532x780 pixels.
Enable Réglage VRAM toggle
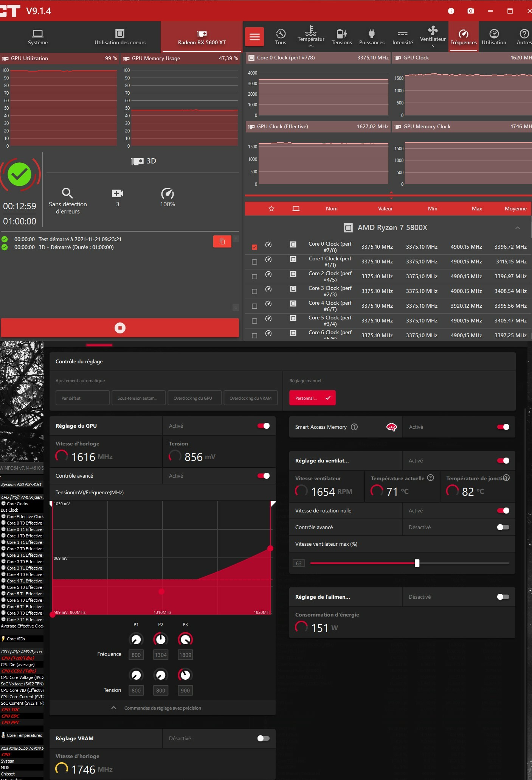[x=264, y=738]
